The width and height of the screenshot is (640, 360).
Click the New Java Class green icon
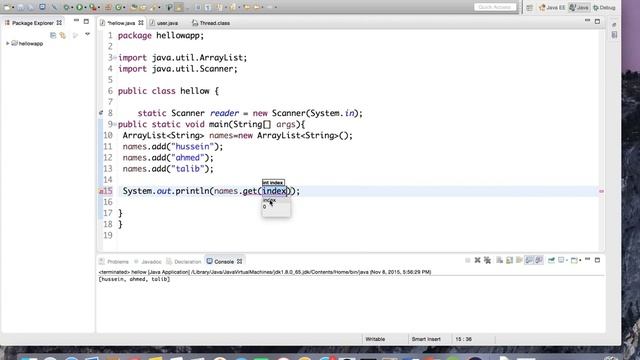click(x=118, y=7)
